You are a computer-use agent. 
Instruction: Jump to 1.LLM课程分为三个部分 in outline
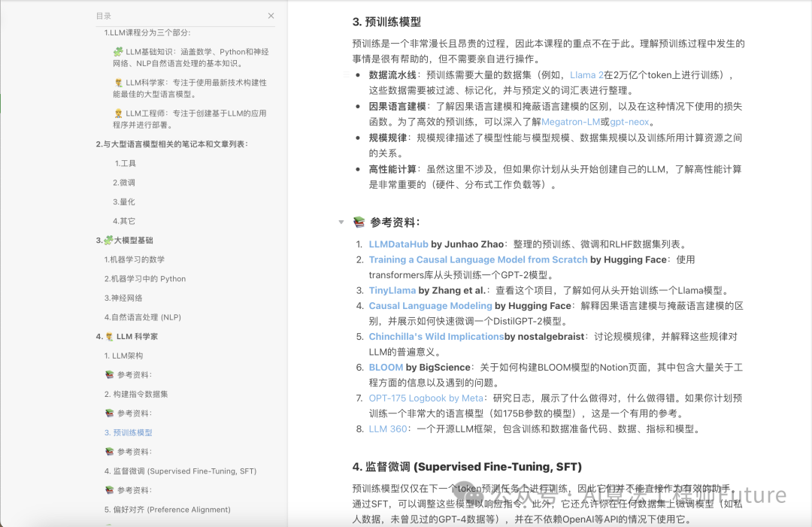pyautogui.click(x=147, y=32)
